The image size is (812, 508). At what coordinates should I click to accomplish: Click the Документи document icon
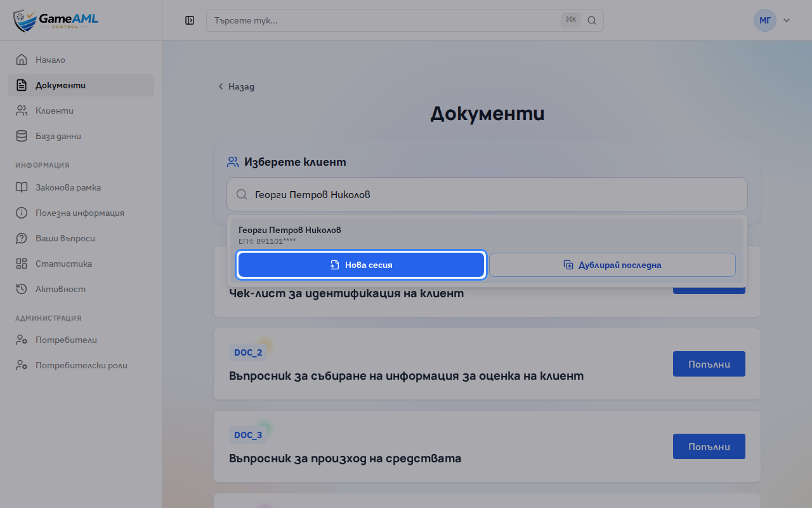[x=22, y=85]
